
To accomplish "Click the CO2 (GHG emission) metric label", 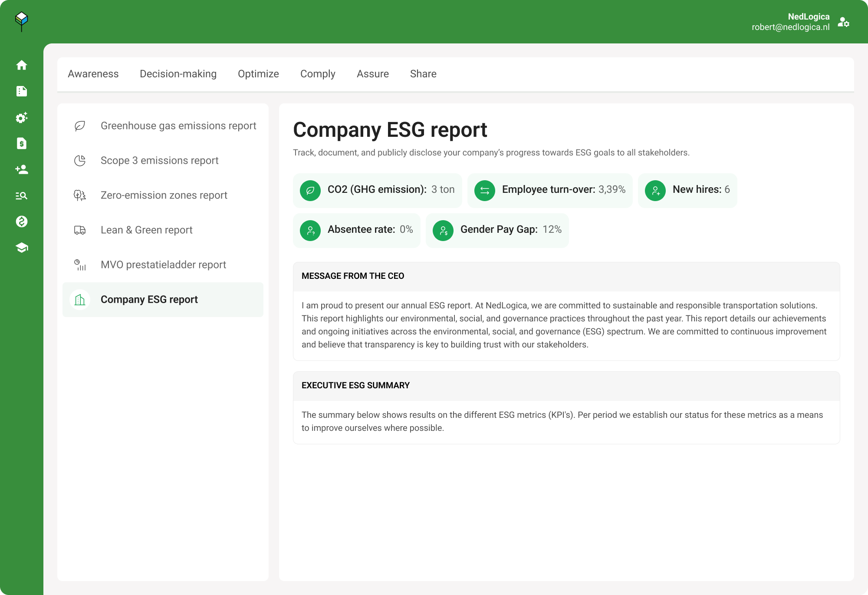I will coord(377,190).
